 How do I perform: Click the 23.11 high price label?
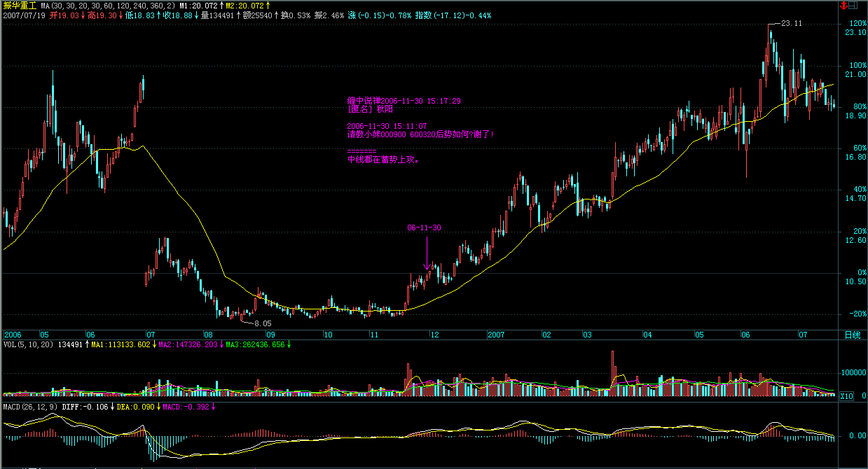coord(791,24)
